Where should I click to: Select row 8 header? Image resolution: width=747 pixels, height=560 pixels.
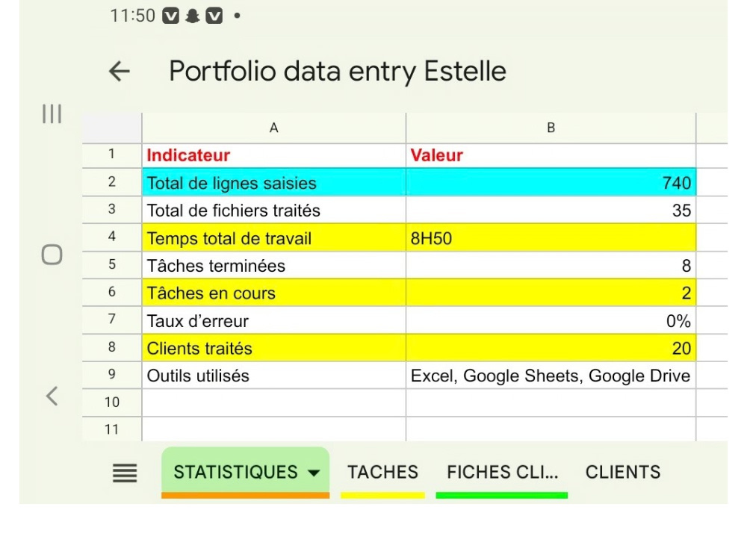coord(111,347)
